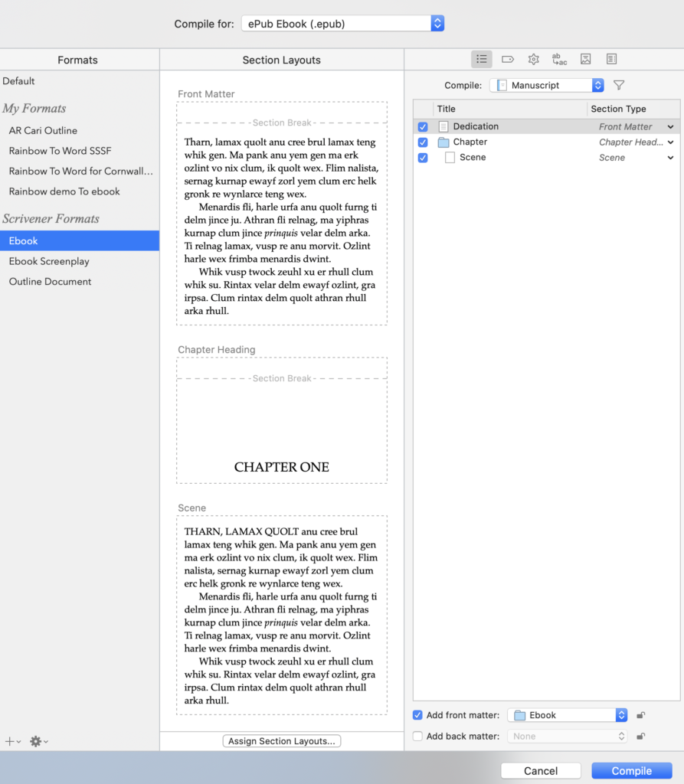Add a new compile format with plus icon
The image size is (684, 784).
(x=9, y=741)
